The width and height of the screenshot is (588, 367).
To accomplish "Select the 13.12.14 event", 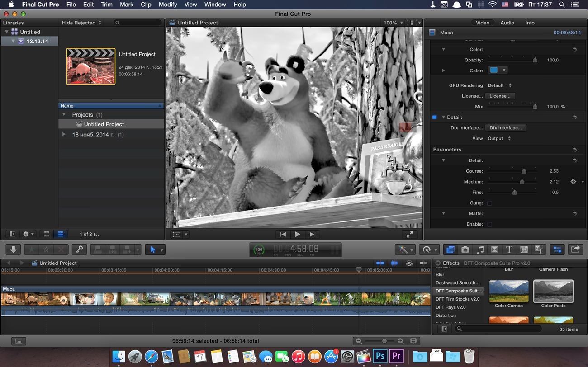I will (x=29, y=41).
